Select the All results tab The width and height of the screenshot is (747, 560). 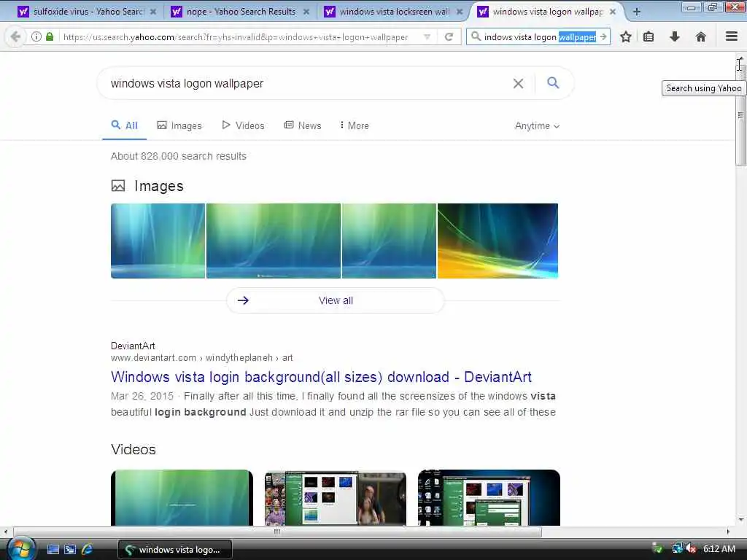tap(124, 125)
